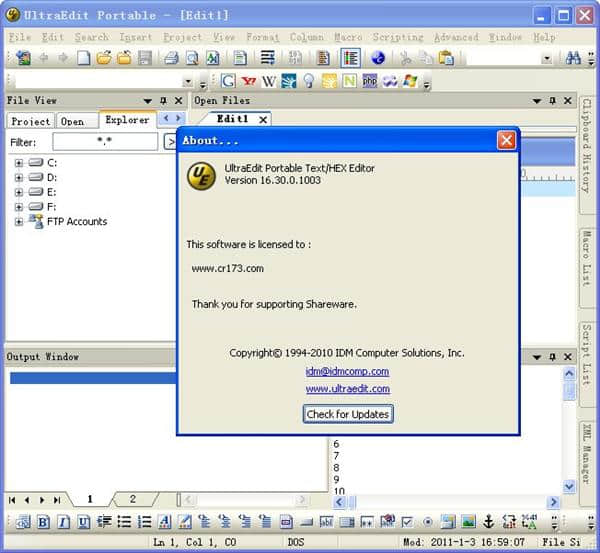The image size is (600, 553).
Task: Open the Macro menu
Action: tap(348, 37)
